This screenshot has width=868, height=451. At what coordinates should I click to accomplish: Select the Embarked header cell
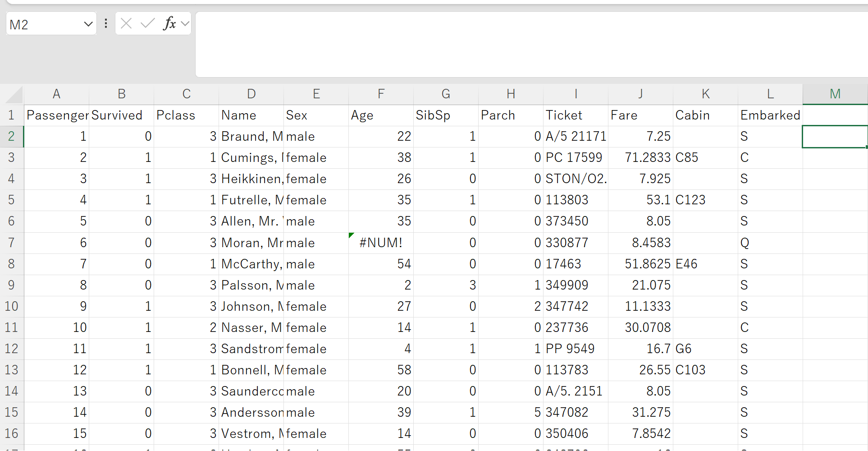(x=769, y=115)
